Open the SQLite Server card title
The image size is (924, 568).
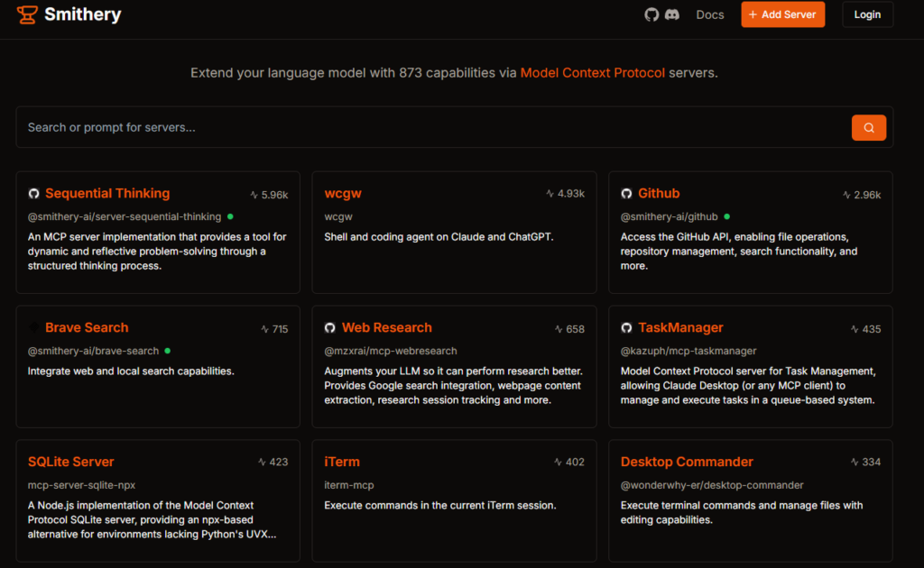71,462
